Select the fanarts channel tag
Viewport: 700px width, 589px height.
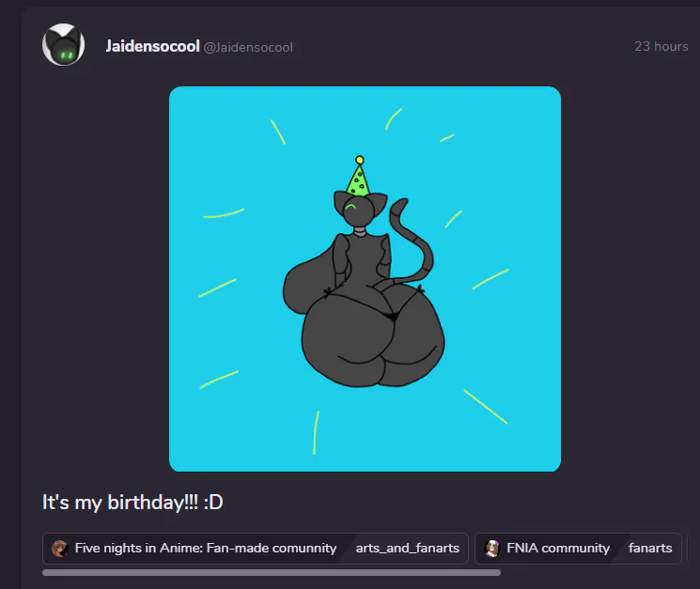[650, 548]
